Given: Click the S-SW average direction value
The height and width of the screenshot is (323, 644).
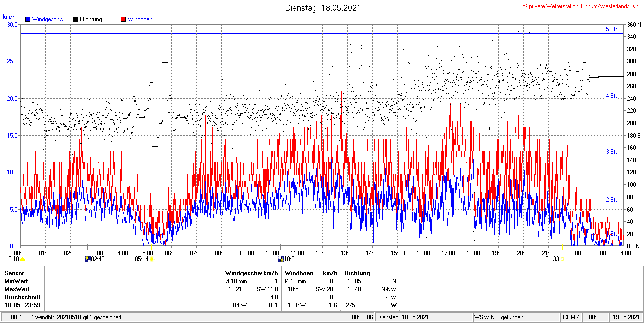Looking at the screenshot, I should (x=389, y=297).
